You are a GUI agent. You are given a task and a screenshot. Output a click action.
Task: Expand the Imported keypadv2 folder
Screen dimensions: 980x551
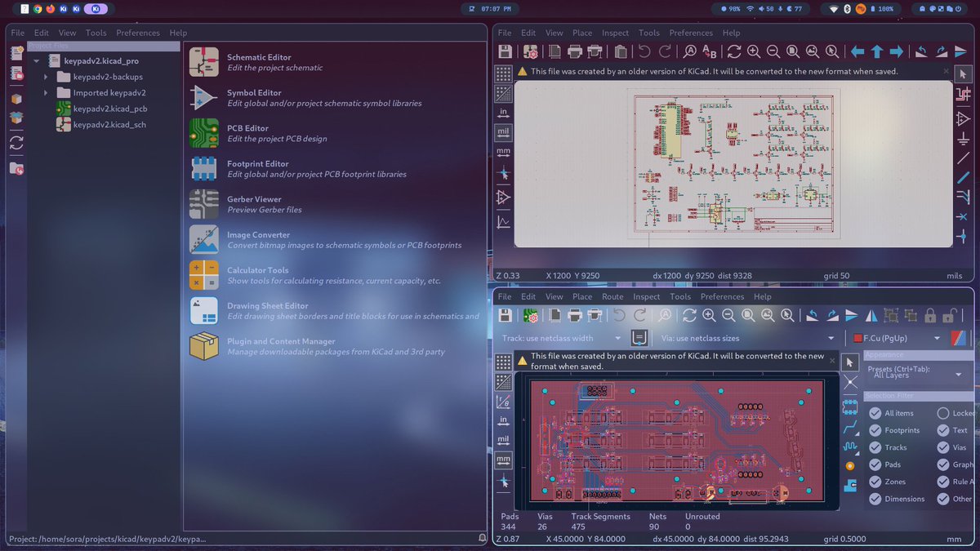pyautogui.click(x=47, y=93)
